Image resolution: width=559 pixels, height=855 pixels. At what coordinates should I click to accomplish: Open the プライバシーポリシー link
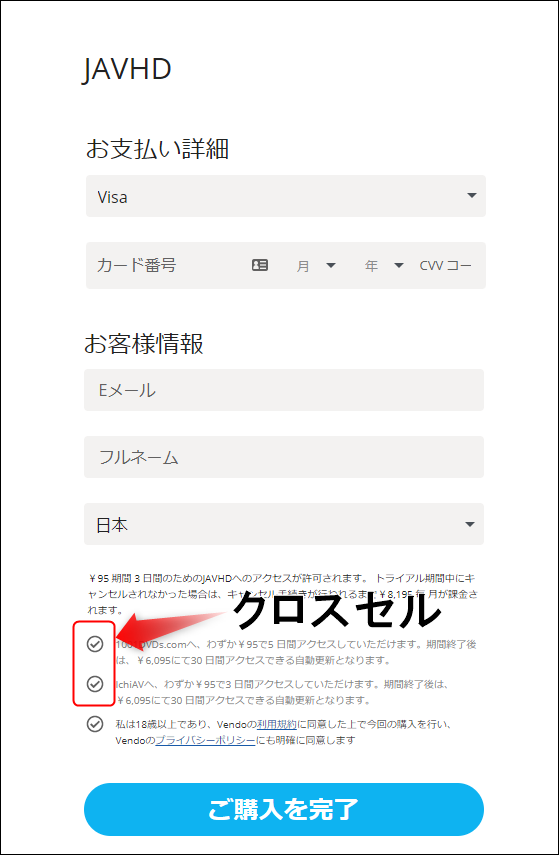[206, 740]
